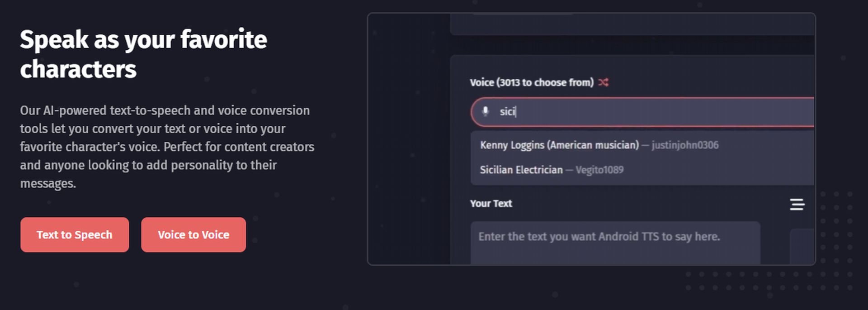This screenshot has width=868, height=310.
Task: Click the "Speak as your favorite characters" heading
Action: click(143, 54)
